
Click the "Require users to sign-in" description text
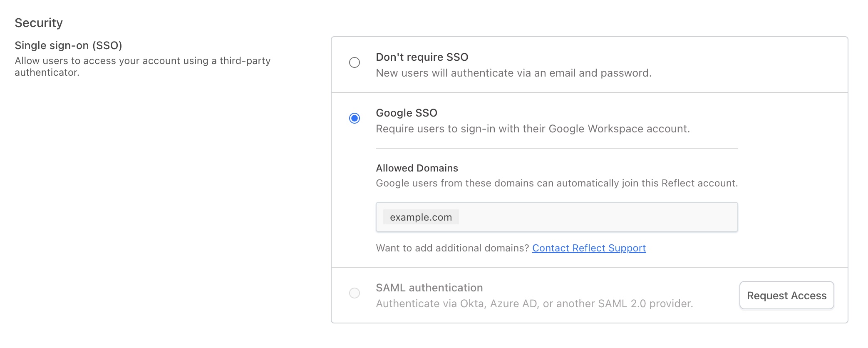[533, 129]
